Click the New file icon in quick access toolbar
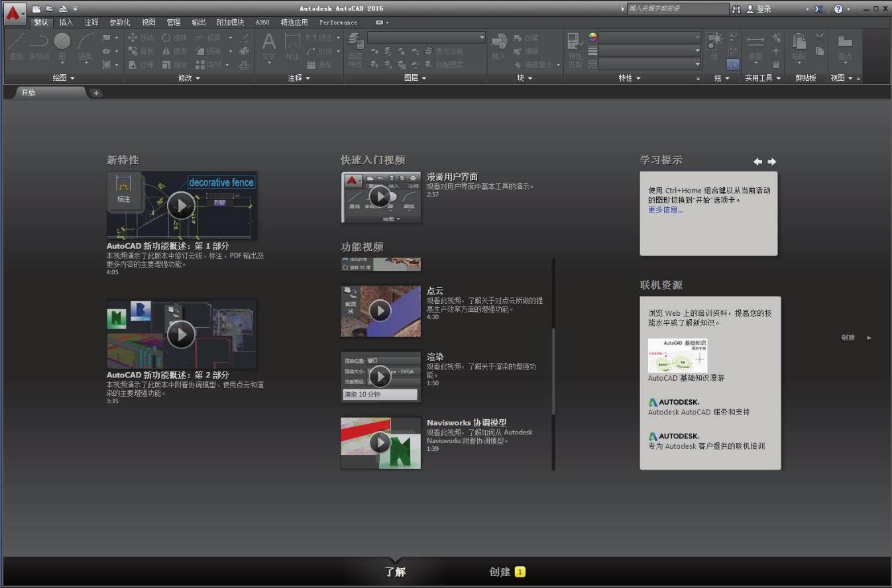 [36, 9]
